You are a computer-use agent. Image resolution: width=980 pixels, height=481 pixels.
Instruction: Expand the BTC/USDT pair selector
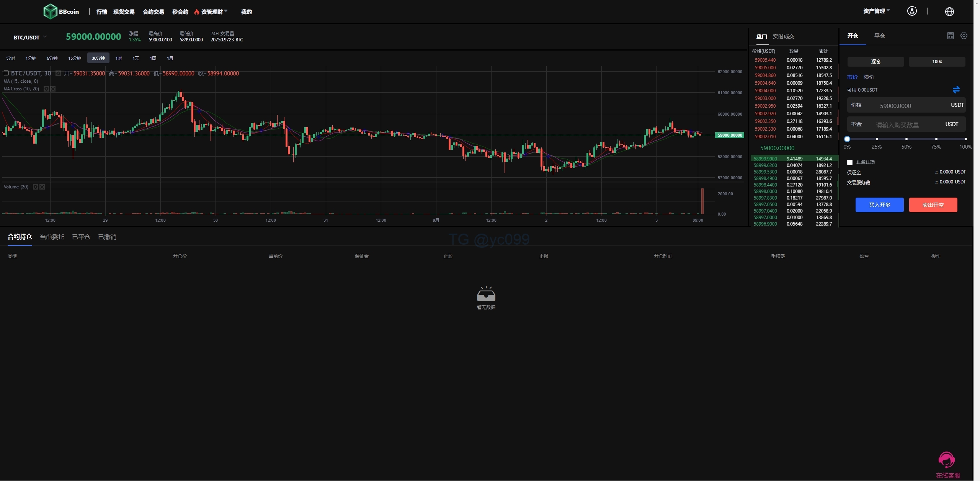(30, 37)
